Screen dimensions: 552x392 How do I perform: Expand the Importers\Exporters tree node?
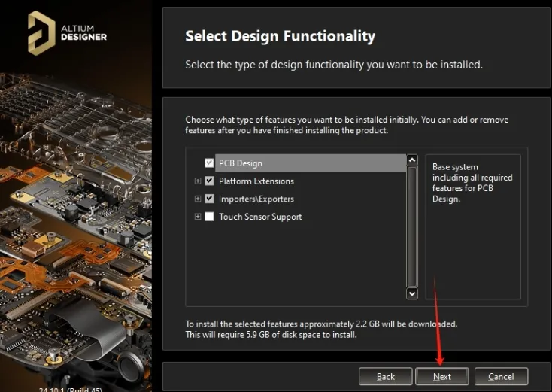198,199
